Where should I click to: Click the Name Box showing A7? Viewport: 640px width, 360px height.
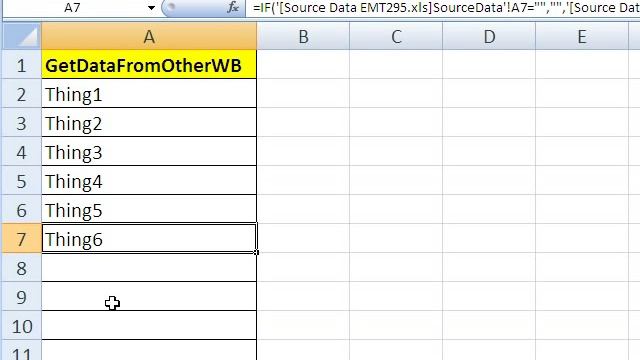(x=72, y=8)
